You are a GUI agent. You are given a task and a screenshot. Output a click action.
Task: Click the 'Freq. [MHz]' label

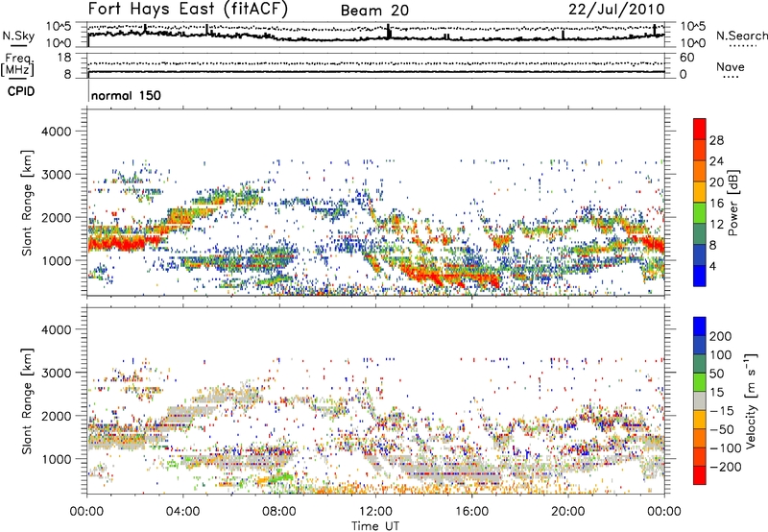point(17,64)
